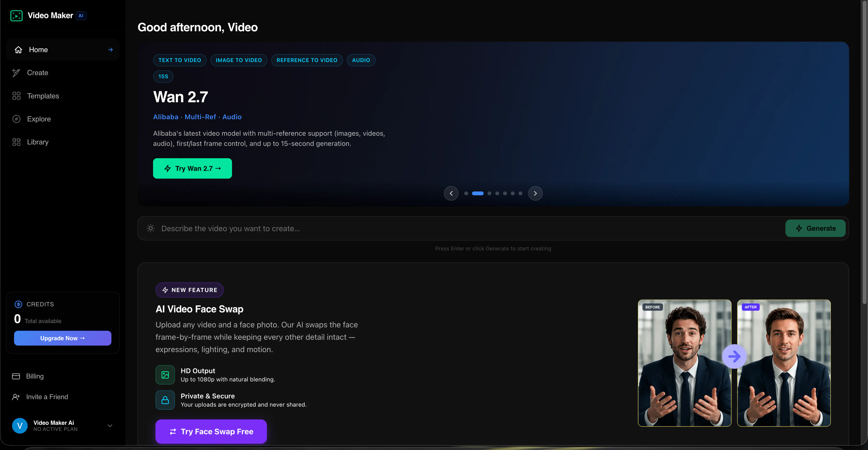This screenshot has width=868, height=450.
Task: Open Billing from the sidebar
Action: (x=63, y=376)
